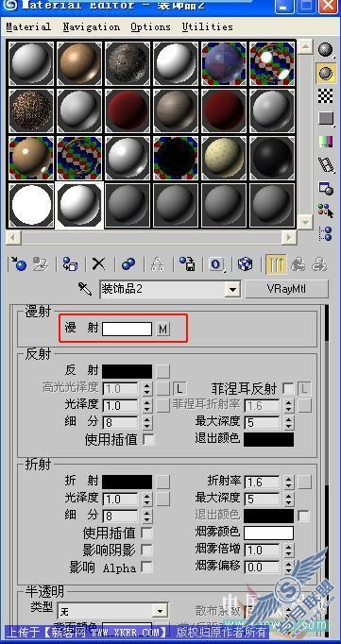Click Assign Material to Selection icon
The width and height of the screenshot is (341, 644).
[x=70, y=263]
